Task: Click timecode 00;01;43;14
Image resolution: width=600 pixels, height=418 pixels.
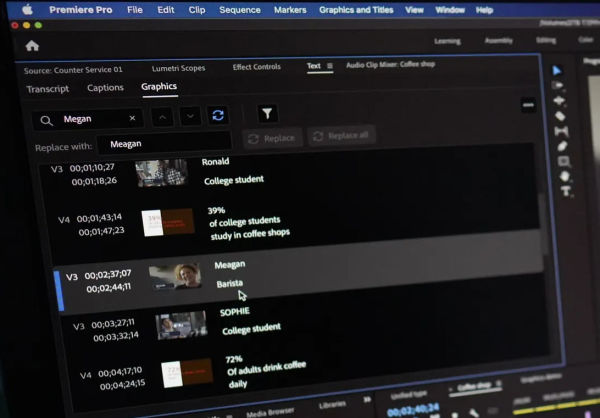Action: 99,218
